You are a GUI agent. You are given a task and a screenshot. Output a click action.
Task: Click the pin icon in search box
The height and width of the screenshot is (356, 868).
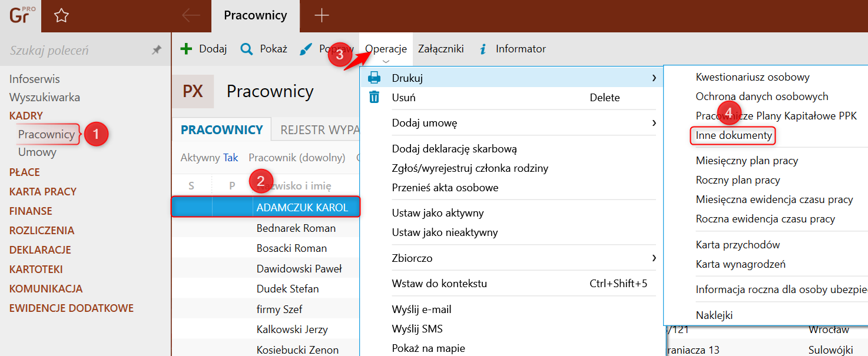(x=157, y=51)
